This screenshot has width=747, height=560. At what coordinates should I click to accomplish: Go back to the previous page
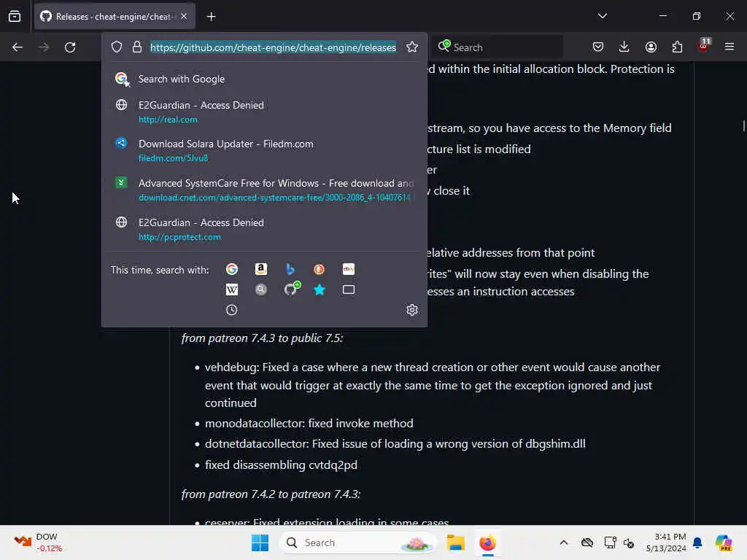click(x=18, y=47)
